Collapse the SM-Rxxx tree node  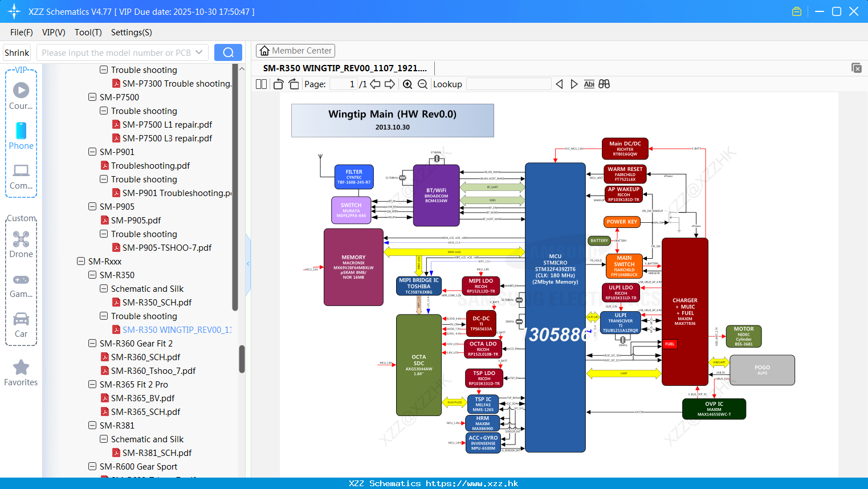tap(81, 261)
